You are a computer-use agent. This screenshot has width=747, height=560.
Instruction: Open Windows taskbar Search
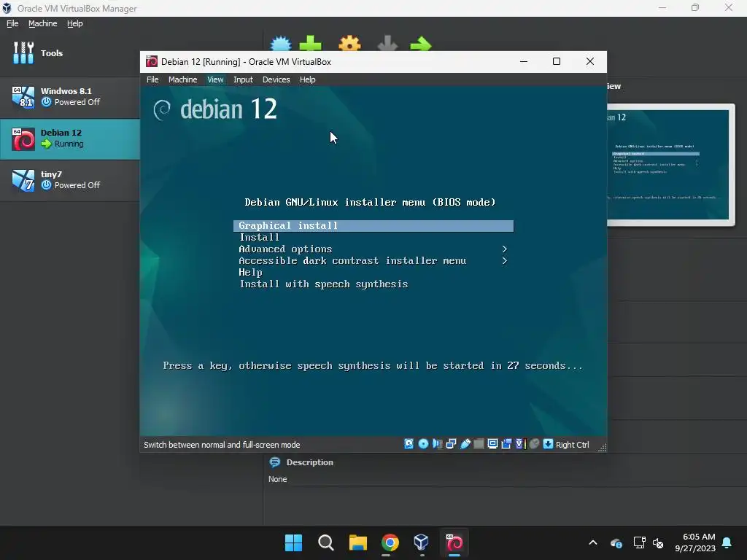pos(326,542)
